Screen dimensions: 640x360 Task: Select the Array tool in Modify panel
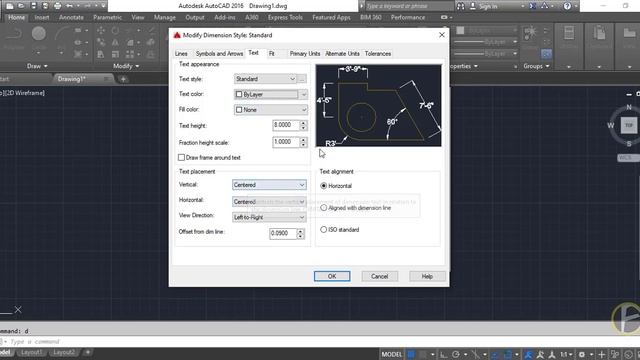130,54
